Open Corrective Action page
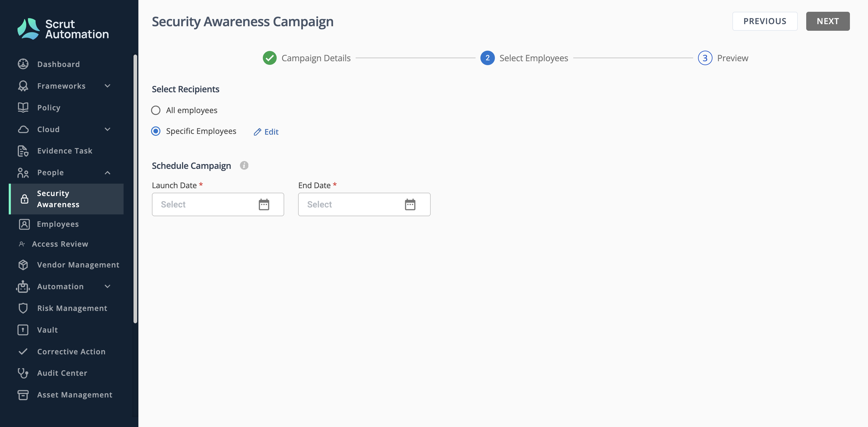The width and height of the screenshot is (868, 427). (x=71, y=352)
